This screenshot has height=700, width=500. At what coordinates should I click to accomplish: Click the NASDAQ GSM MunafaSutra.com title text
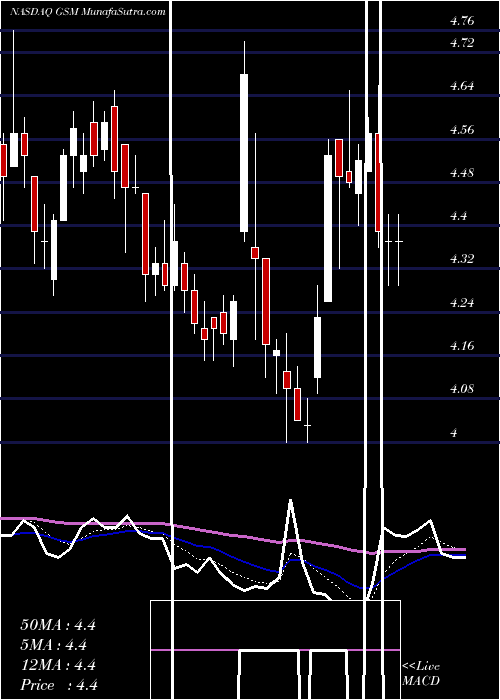coord(88,12)
